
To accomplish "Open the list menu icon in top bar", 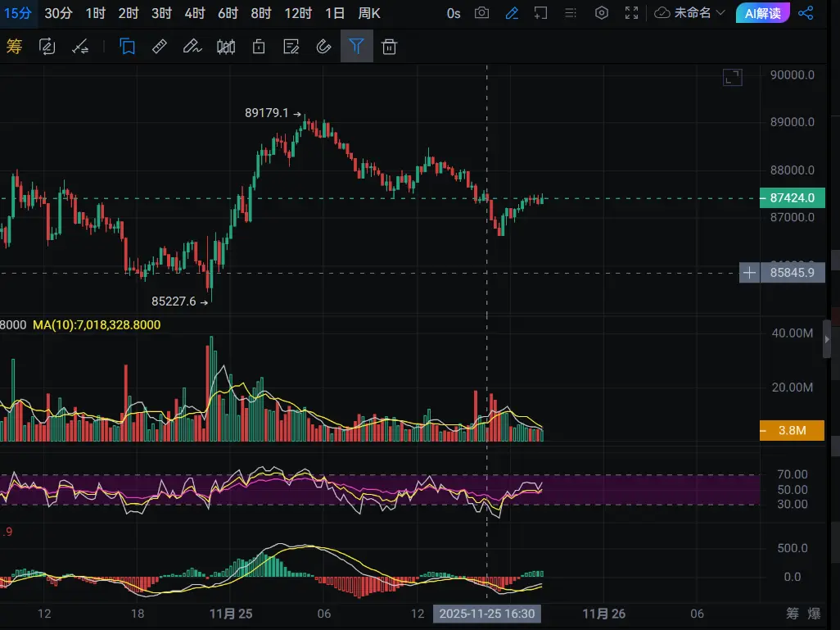I will click(571, 13).
